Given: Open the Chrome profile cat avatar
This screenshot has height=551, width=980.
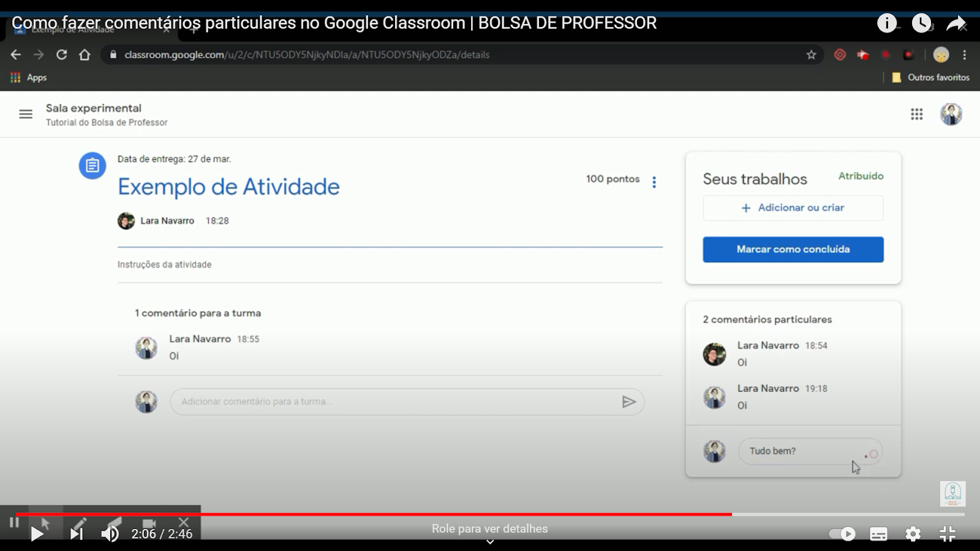Looking at the screenshot, I should [941, 54].
